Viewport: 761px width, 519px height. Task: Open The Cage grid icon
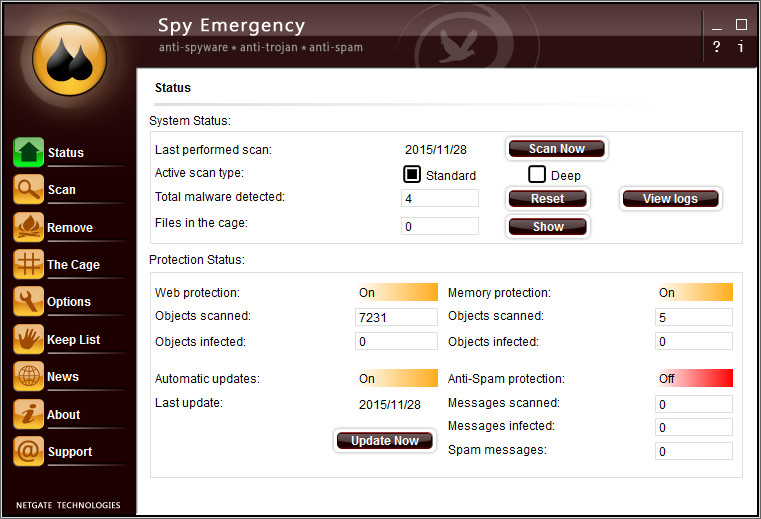click(28, 264)
